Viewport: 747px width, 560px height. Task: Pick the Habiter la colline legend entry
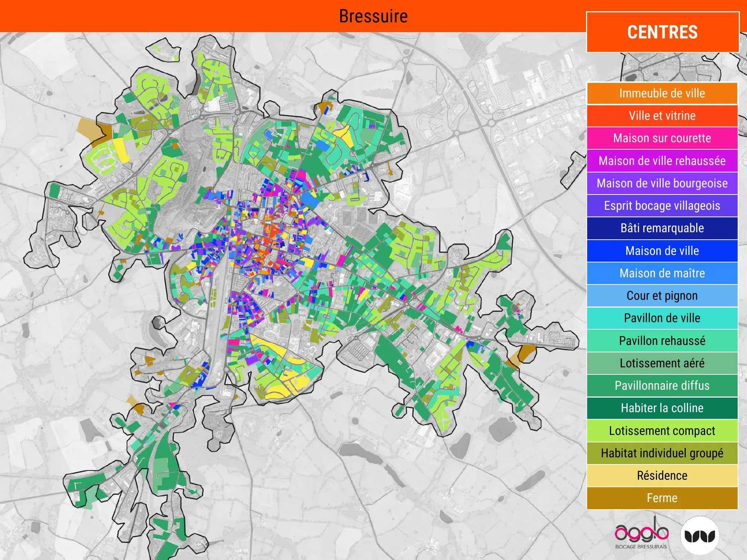[x=662, y=408]
